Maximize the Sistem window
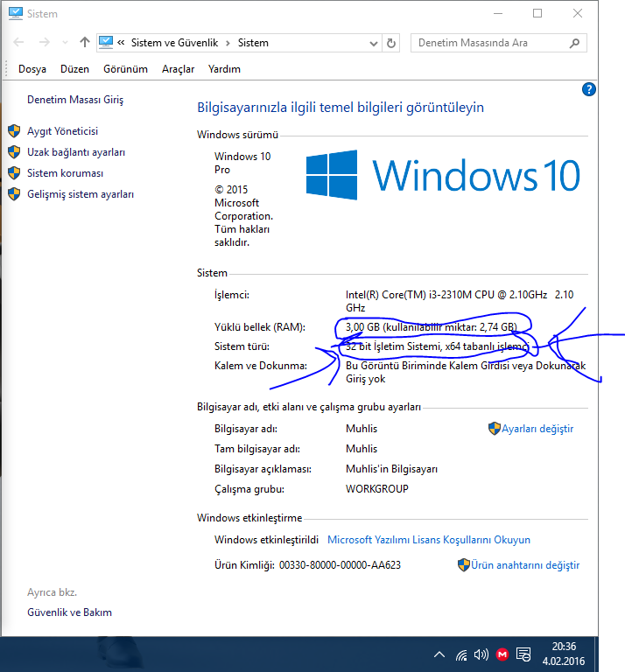625x672 pixels. pyautogui.click(x=537, y=13)
